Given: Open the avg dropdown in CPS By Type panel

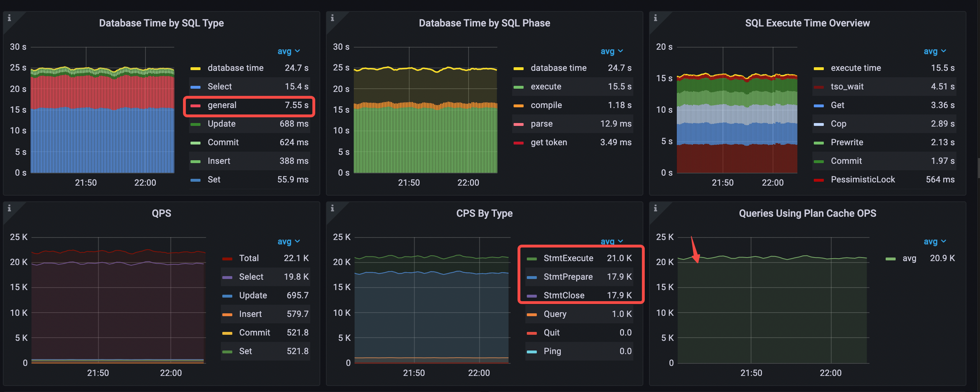Looking at the screenshot, I should pyautogui.click(x=612, y=241).
